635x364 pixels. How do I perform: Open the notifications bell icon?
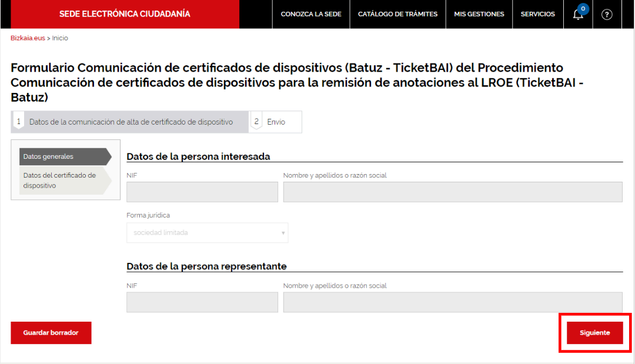tap(577, 15)
